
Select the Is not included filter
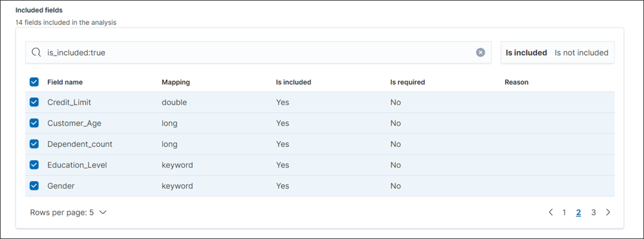(581, 53)
